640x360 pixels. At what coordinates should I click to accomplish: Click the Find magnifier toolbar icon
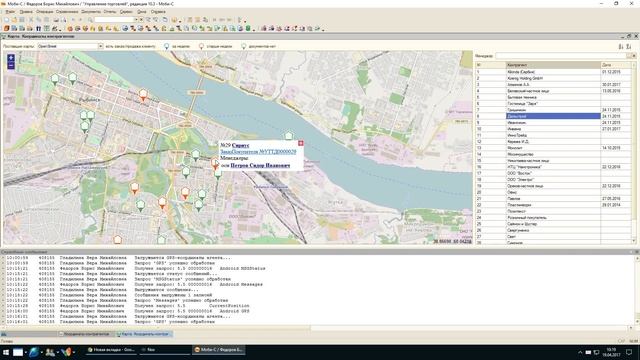90,20
